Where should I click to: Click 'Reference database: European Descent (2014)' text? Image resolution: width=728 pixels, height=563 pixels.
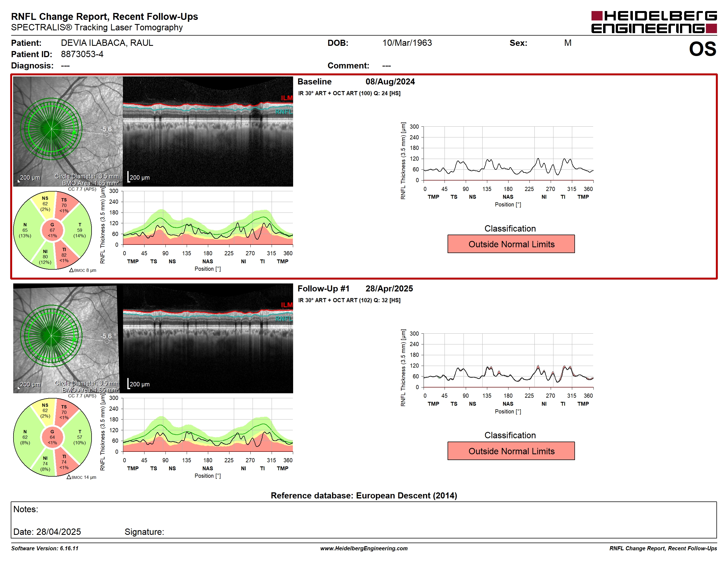pos(364,495)
